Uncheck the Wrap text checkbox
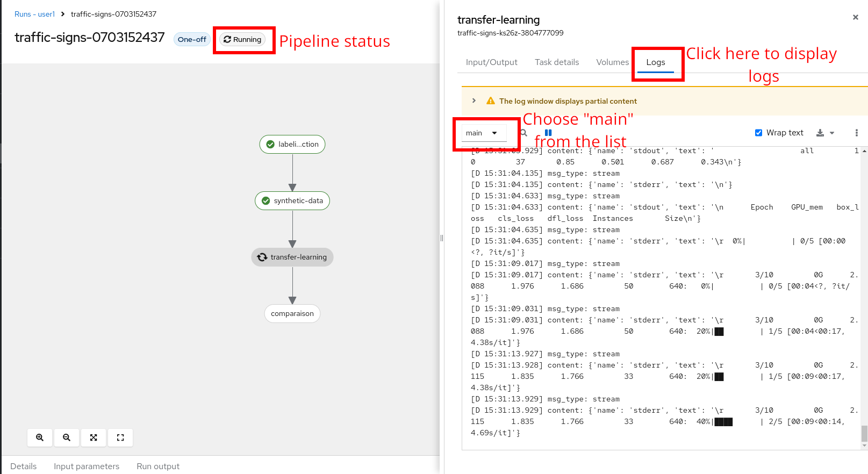Screen dimensions: 868x474 [758, 133]
